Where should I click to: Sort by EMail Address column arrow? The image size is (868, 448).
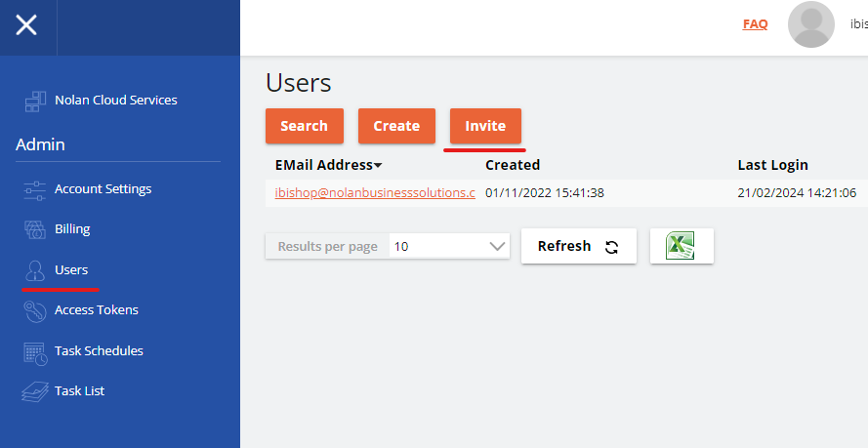point(378,166)
